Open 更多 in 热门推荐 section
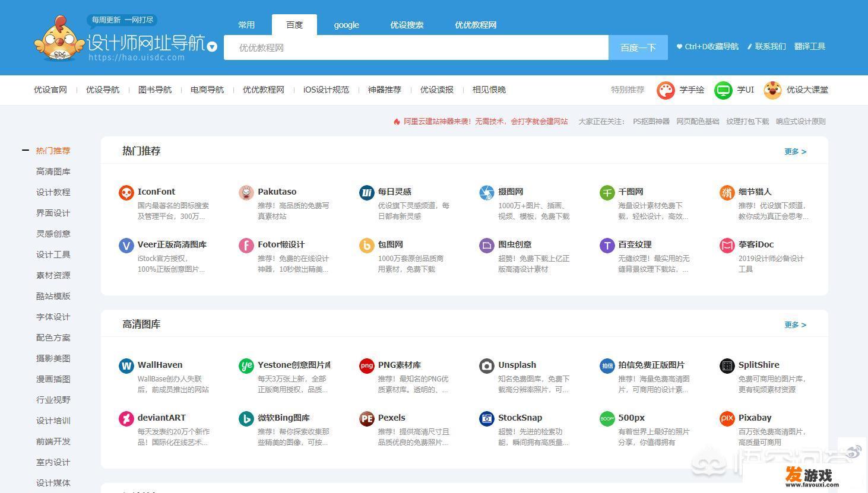Viewport: 868px width, 493px height. (x=795, y=151)
